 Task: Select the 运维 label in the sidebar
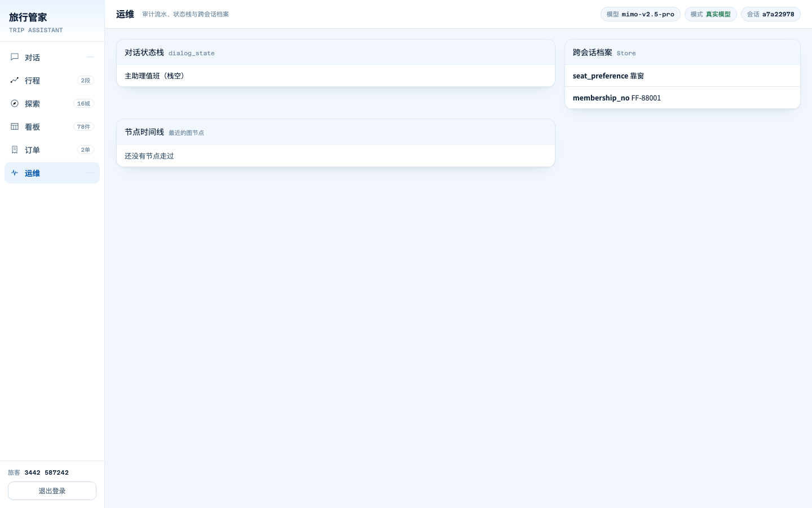tap(32, 173)
